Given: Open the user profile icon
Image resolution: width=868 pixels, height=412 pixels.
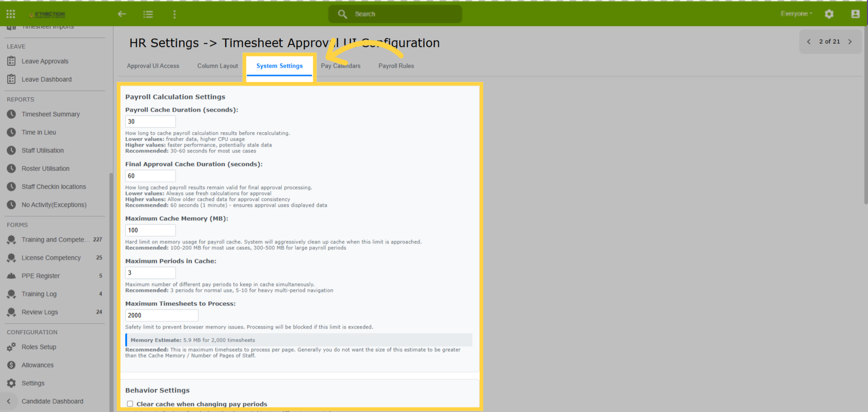Looking at the screenshot, I should [x=855, y=14].
